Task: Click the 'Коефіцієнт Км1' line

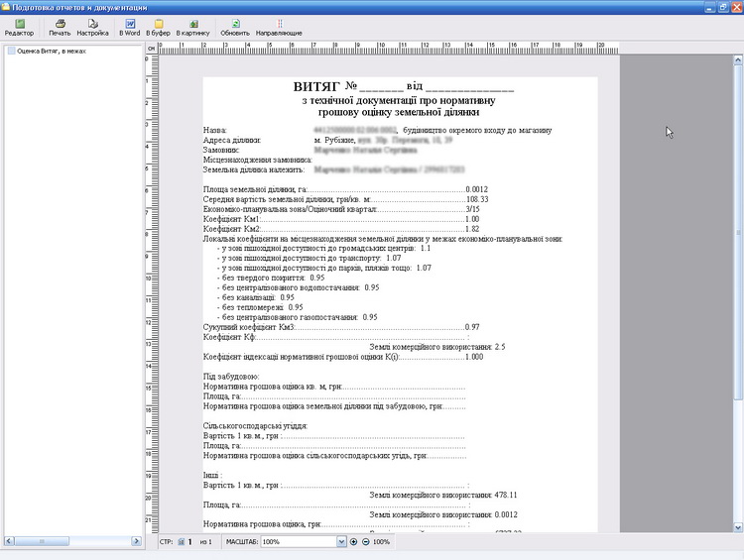Action: point(341,219)
